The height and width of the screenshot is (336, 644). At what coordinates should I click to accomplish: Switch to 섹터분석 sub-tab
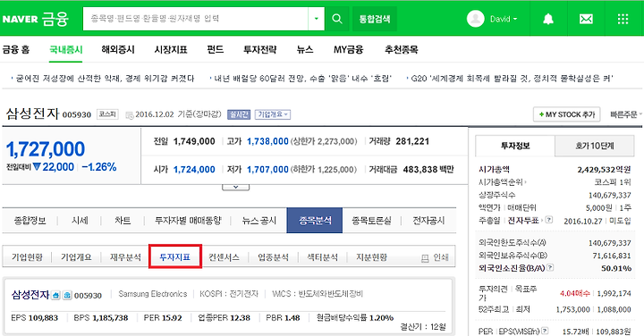[x=322, y=257]
